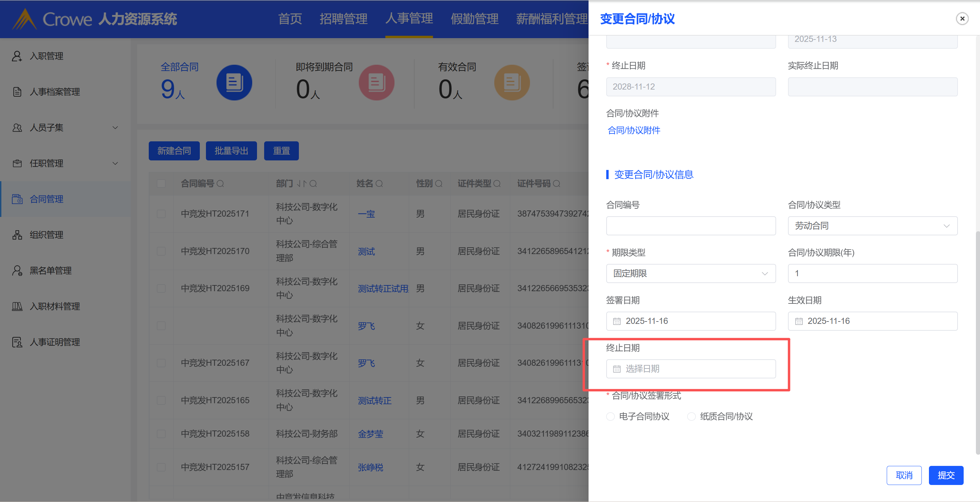Screen dimensions: 980x502
Task: Expand the 人员子集 sidebar menu
Action: pos(115,127)
